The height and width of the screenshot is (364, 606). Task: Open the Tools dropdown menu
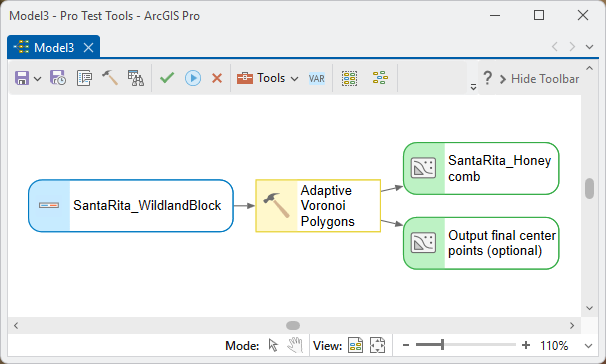pos(268,78)
